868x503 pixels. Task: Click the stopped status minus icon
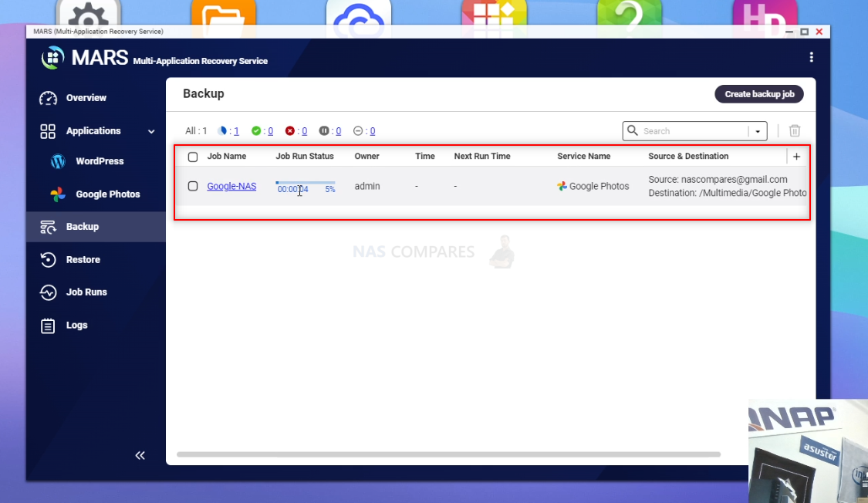[358, 131]
